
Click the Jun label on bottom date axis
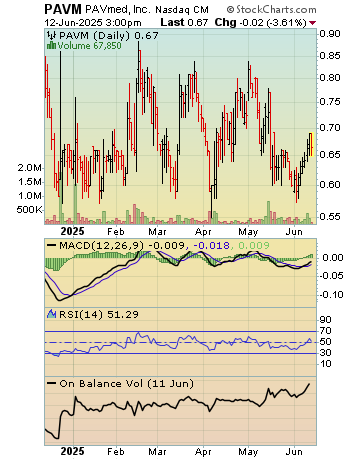tap(294, 452)
